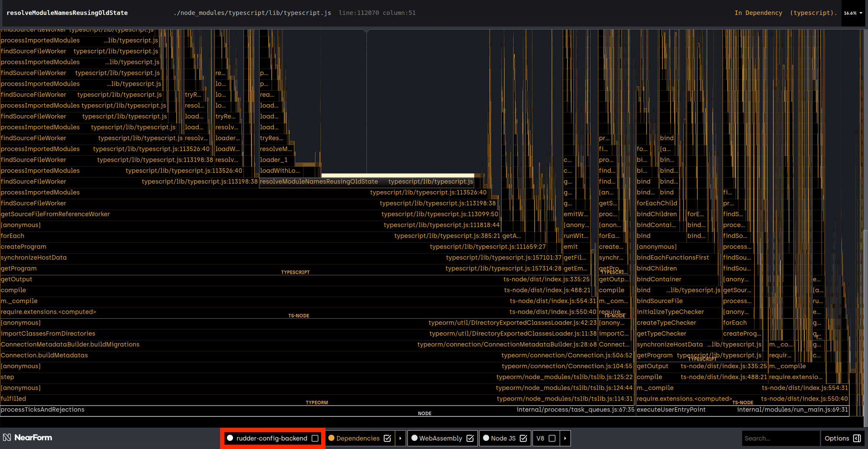This screenshot has height=449, width=868.
Task: Expand the Dependencies sub-list arrow
Action: [x=400, y=438]
